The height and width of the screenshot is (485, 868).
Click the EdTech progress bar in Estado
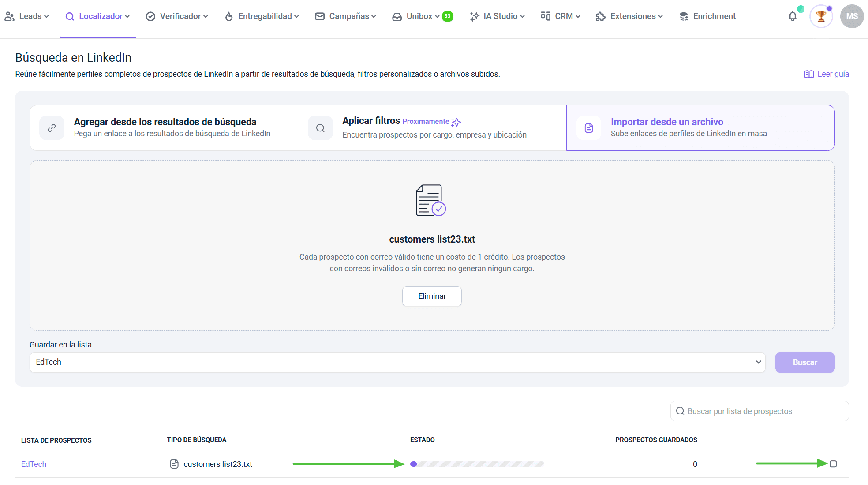coord(477,464)
